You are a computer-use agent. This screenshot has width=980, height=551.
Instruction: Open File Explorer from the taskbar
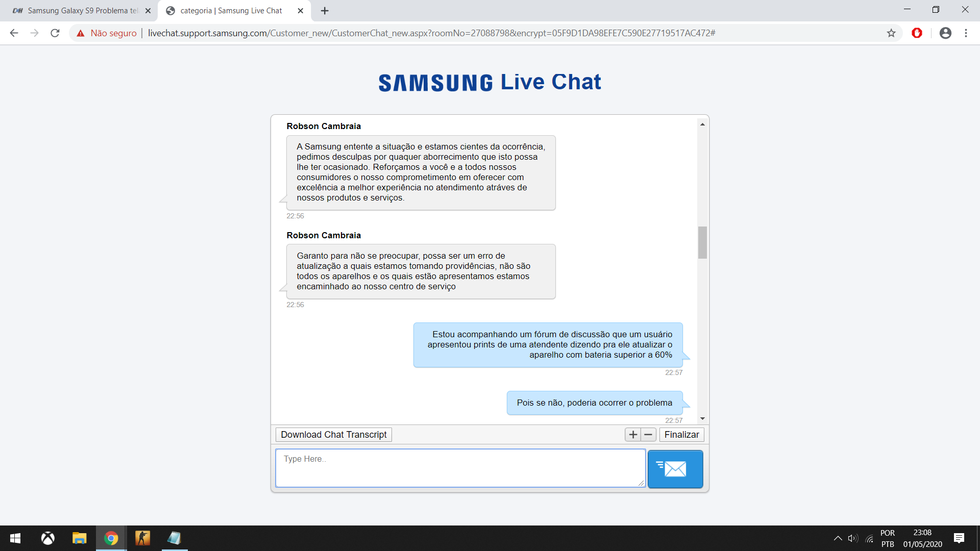coord(79,538)
